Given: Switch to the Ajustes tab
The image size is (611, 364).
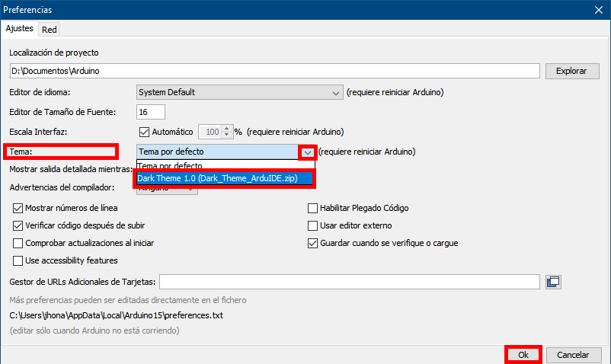Looking at the screenshot, I should coord(20,29).
